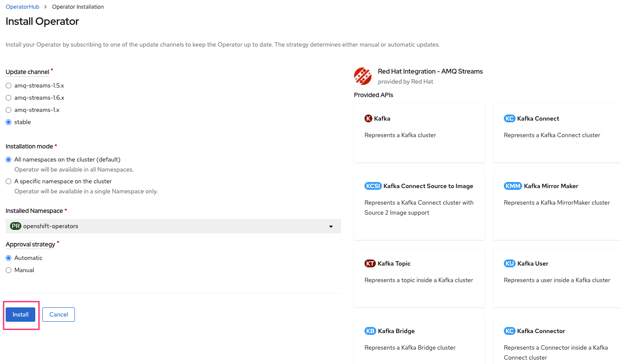Click the Kafka Mirror Maker card title
Image resolution: width=621 pixels, height=364 pixels.
coord(551,186)
